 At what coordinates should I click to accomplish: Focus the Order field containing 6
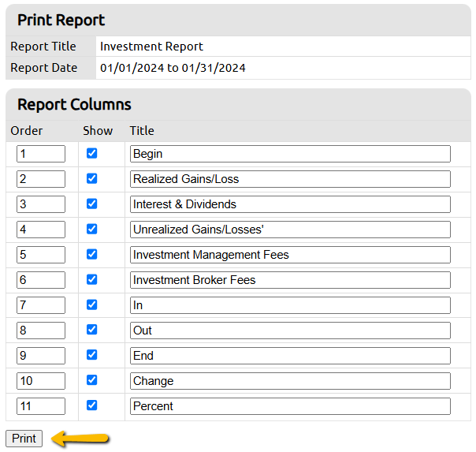(41, 280)
